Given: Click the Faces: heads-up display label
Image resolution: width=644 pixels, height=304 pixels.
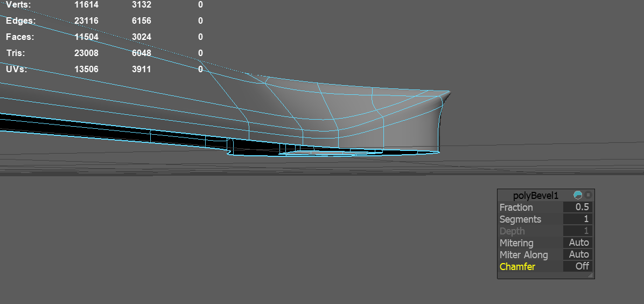Looking at the screenshot, I should [20, 37].
